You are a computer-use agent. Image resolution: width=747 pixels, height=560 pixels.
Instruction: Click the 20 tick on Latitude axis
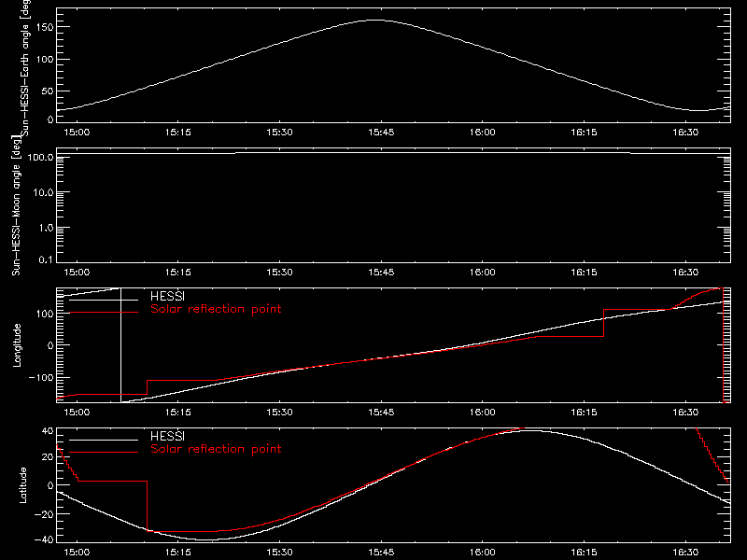tap(48, 457)
